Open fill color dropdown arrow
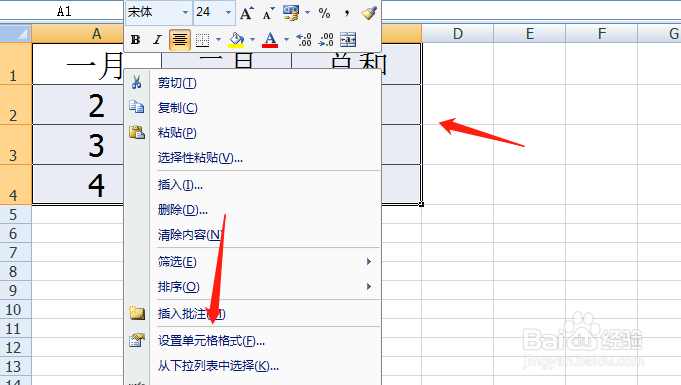Screen dimensions: 681x385 (x=252, y=40)
